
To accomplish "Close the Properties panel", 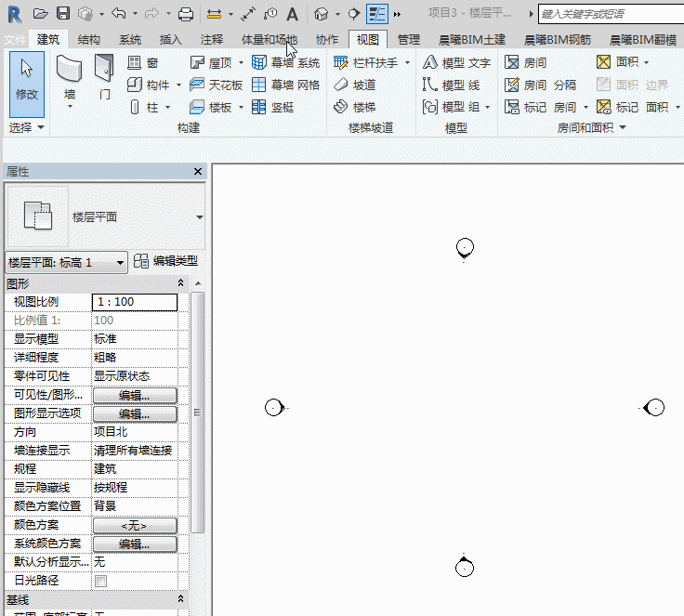I will 198,172.
